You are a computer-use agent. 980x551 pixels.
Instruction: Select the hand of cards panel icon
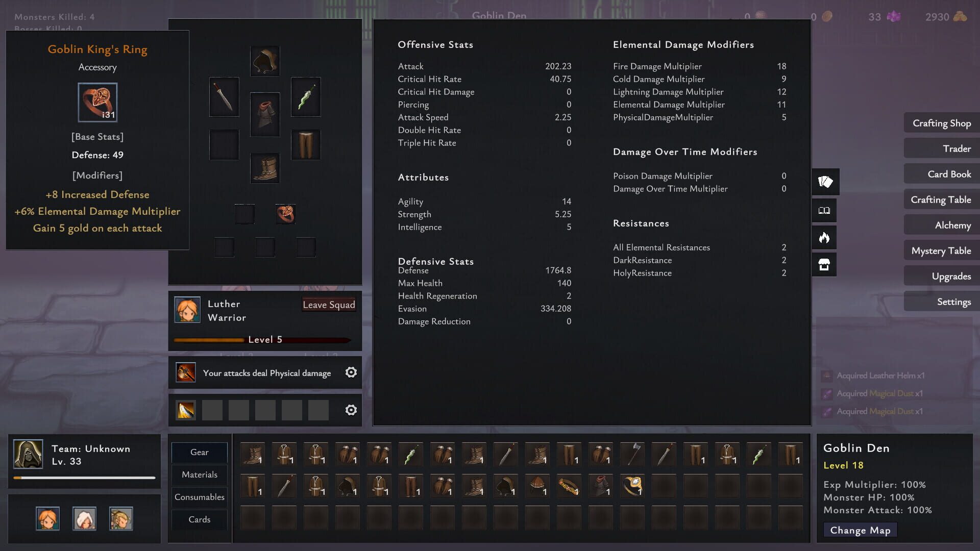click(x=824, y=182)
